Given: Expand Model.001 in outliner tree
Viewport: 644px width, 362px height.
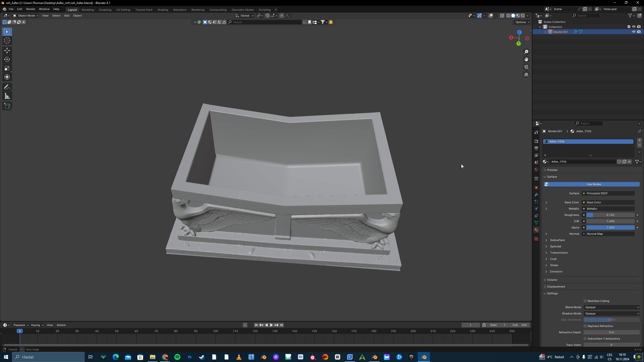Looking at the screenshot, I should tap(545, 32).
